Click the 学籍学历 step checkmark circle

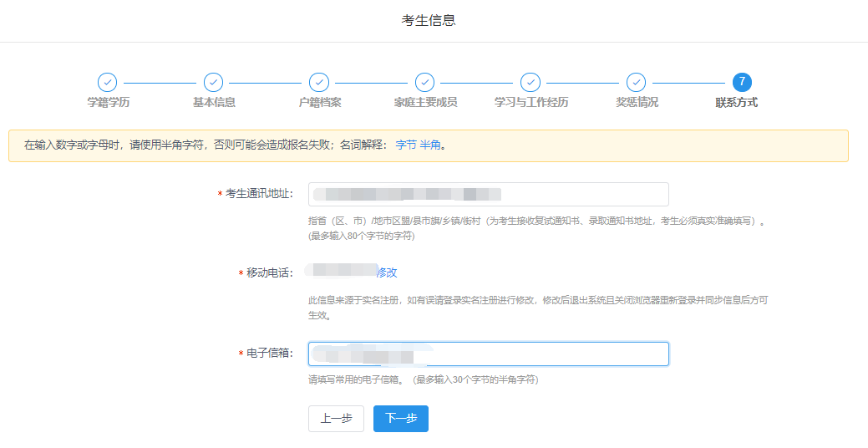tap(108, 82)
